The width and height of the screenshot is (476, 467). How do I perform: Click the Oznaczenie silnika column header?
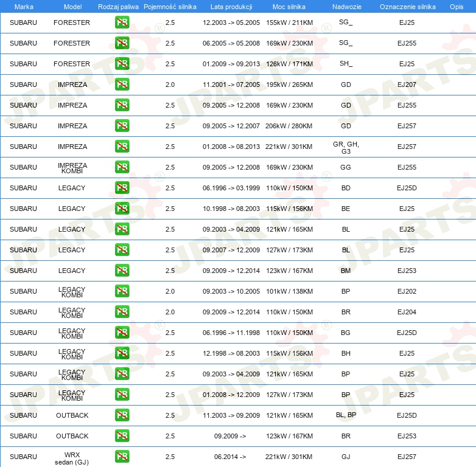click(x=408, y=7)
